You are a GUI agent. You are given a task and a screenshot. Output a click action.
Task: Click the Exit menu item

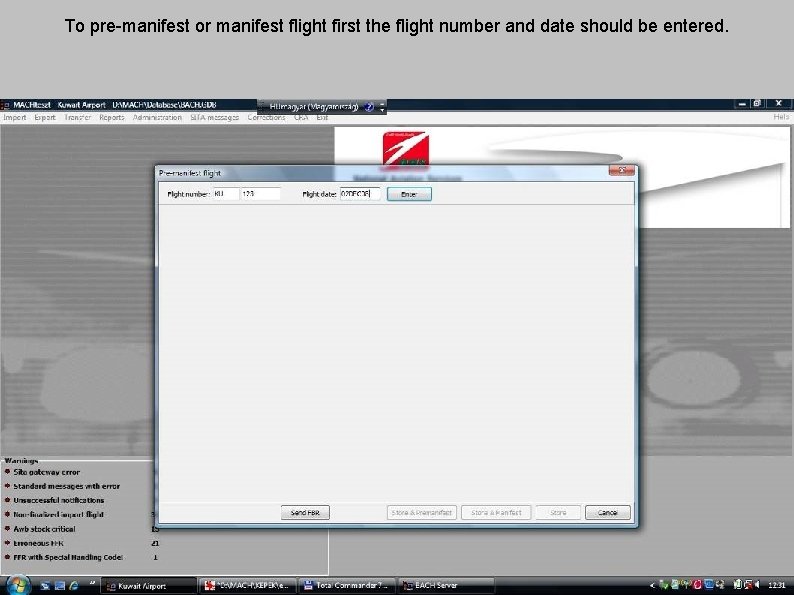tap(323, 117)
